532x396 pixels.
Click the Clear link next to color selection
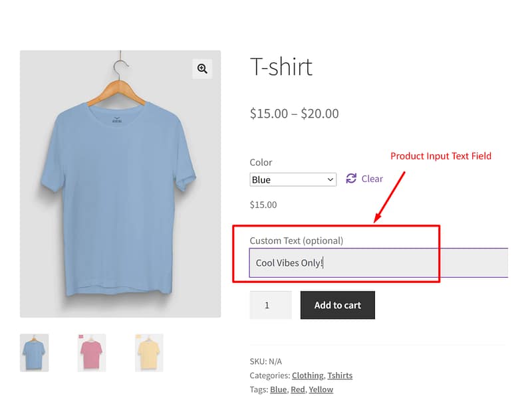coord(371,179)
